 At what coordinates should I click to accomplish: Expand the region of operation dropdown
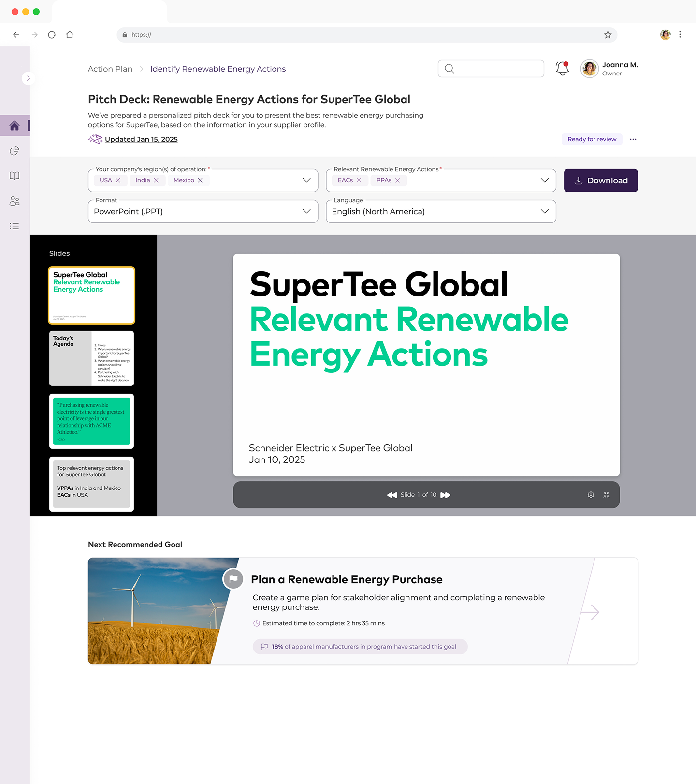point(306,180)
